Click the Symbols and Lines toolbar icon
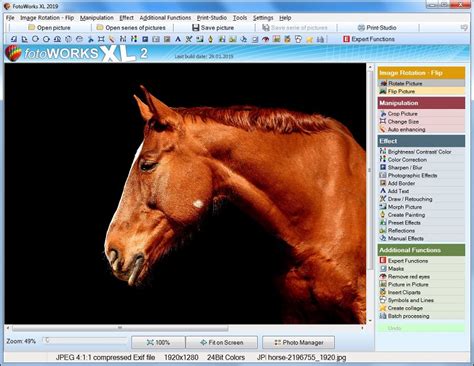Image resolution: width=474 pixels, height=366 pixels. (298, 39)
